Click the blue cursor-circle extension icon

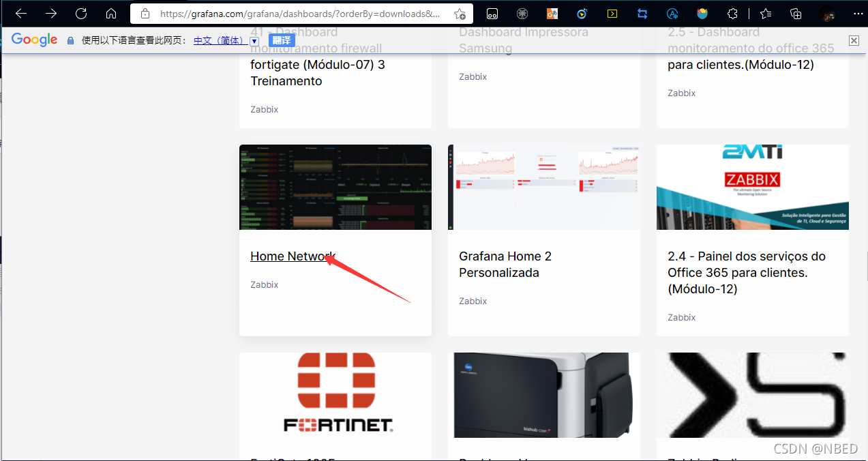pos(582,14)
